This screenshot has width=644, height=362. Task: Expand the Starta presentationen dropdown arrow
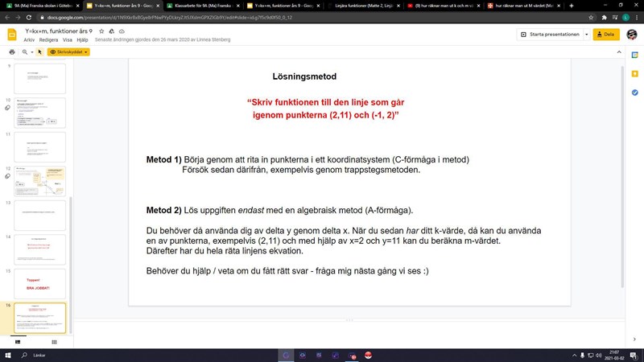point(585,35)
